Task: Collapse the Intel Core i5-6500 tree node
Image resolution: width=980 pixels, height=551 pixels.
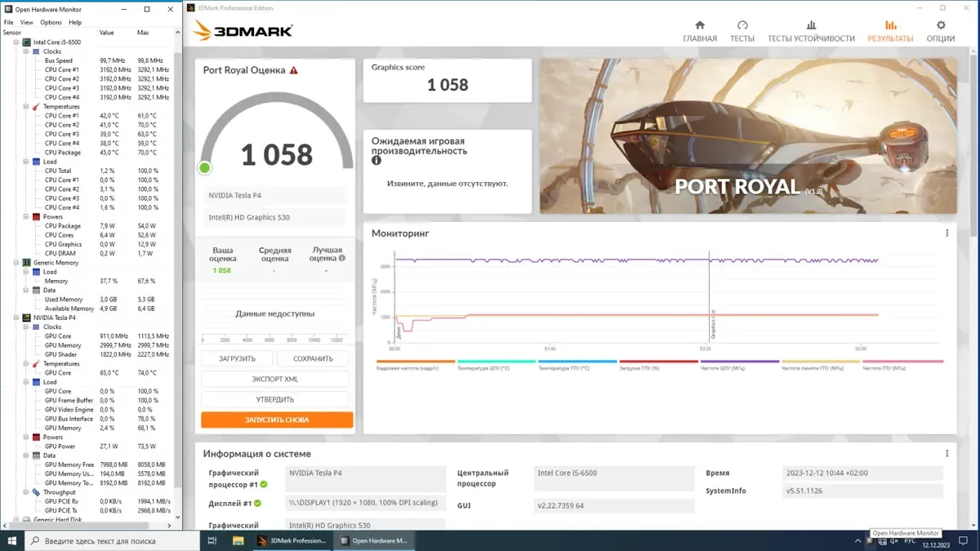Action: [x=17, y=42]
